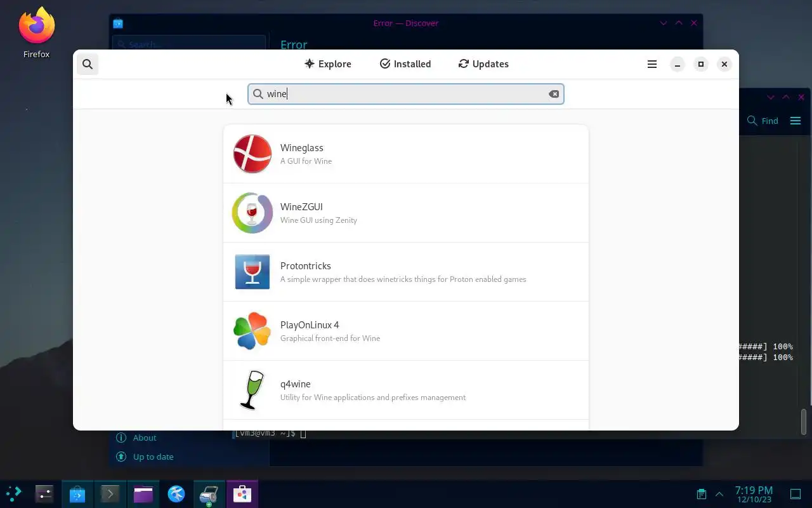Open the printer taskbar icon
Viewport: 812px width, 508px height.
(209, 493)
